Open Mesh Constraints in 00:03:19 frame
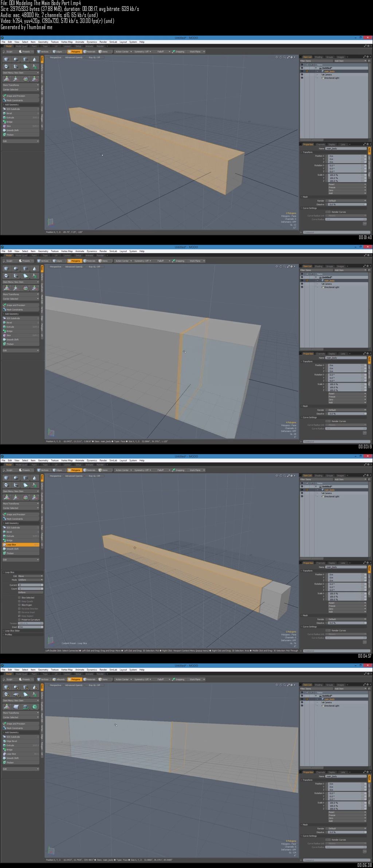373x868 pixels. (x=21, y=310)
